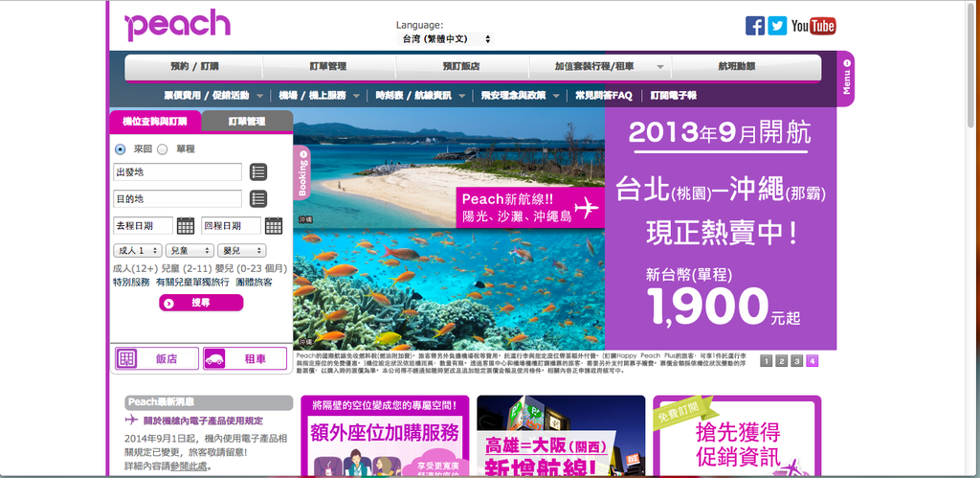This screenshot has height=478, width=980.
Task: Open the Language dropdown 台灣 (繁體中文)
Action: click(x=445, y=38)
